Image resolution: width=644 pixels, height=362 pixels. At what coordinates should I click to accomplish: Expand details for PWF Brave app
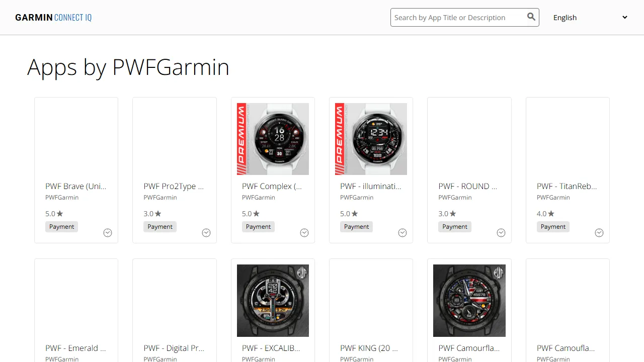[108, 232]
